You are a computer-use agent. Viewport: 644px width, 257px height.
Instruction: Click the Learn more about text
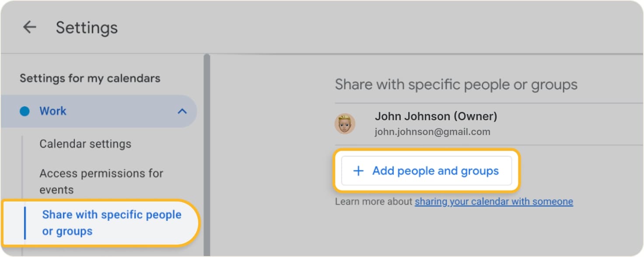[374, 201]
